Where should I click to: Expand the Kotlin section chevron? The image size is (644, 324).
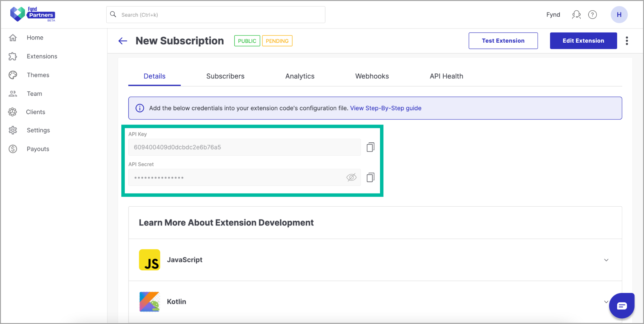(606, 302)
